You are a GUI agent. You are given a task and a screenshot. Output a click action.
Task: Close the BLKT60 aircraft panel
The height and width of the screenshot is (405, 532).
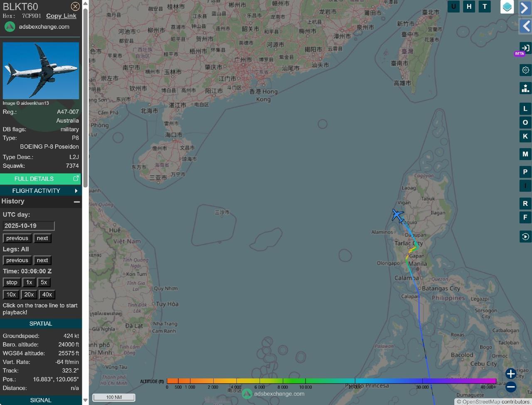click(75, 6)
